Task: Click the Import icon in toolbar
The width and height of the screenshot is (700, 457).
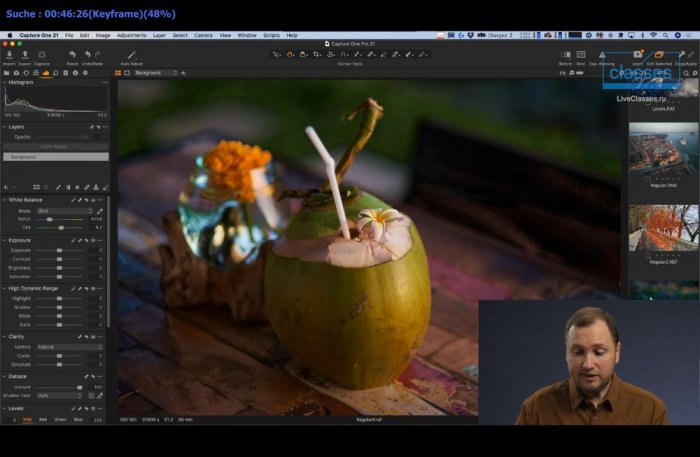Action: click(x=9, y=55)
